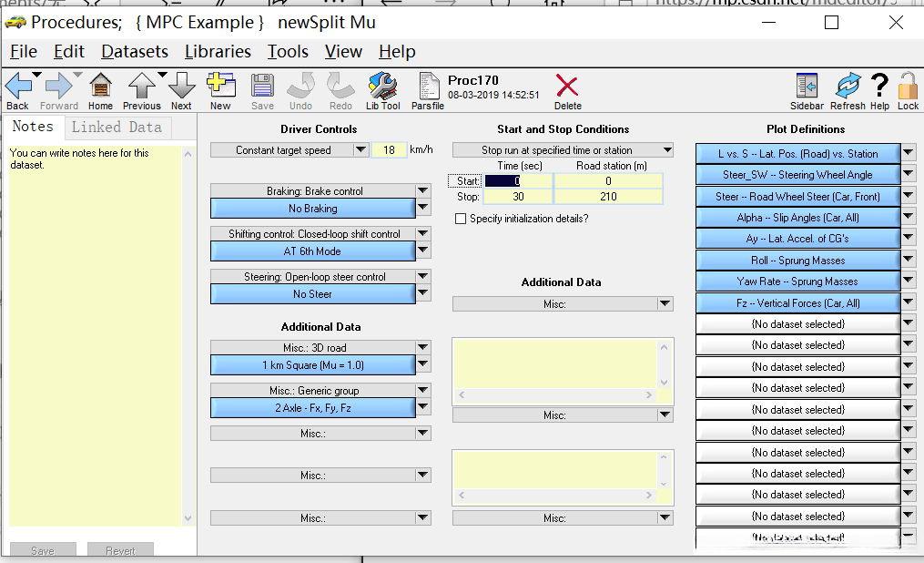Image resolution: width=924 pixels, height=563 pixels.
Task: Delete the current dataset
Action: click(567, 87)
